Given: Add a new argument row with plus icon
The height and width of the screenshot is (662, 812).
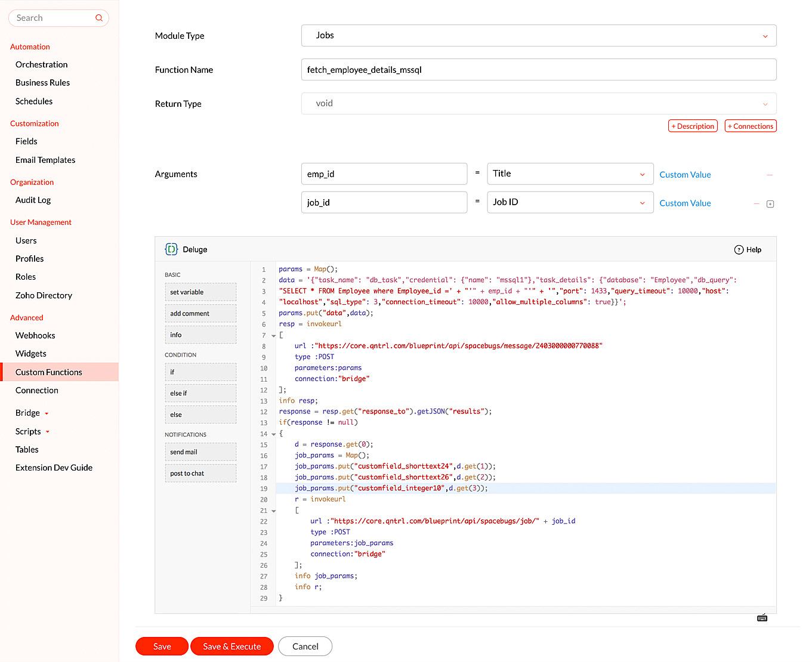Looking at the screenshot, I should (x=770, y=204).
